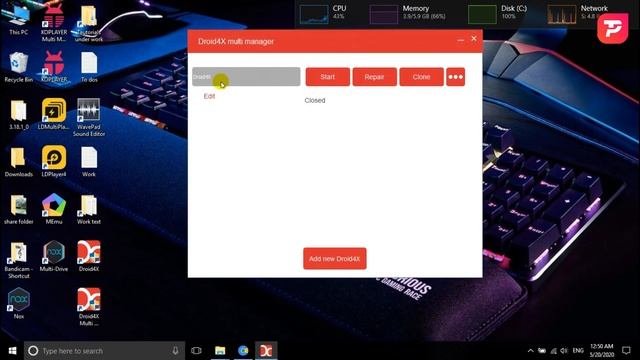640x360 pixels.
Task: Select Droid4X Multi desktop shortcut
Action: pos(89,307)
